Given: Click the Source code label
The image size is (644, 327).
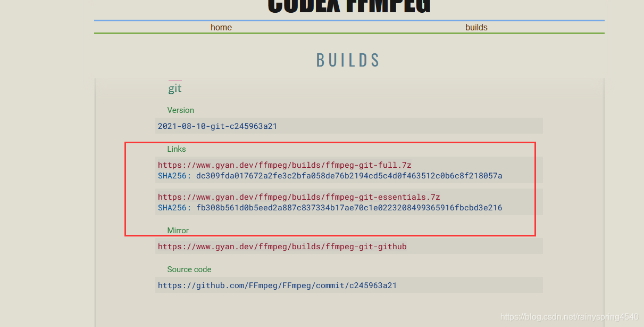Looking at the screenshot, I should tap(189, 269).
